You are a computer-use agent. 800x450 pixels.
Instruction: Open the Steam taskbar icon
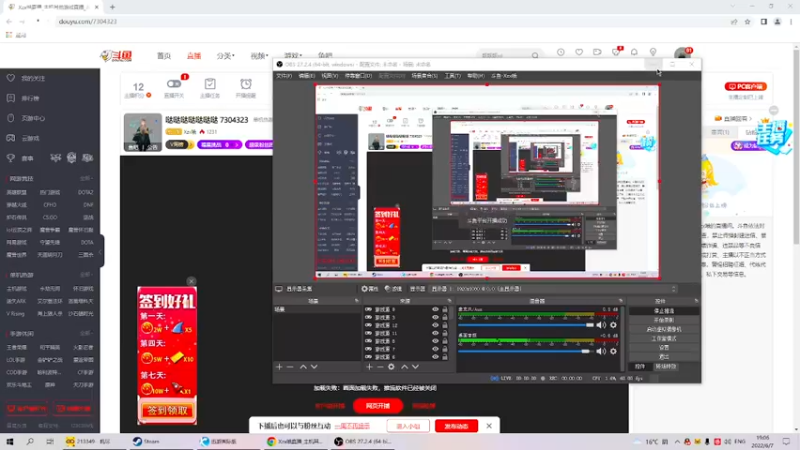[x=137, y=441]
